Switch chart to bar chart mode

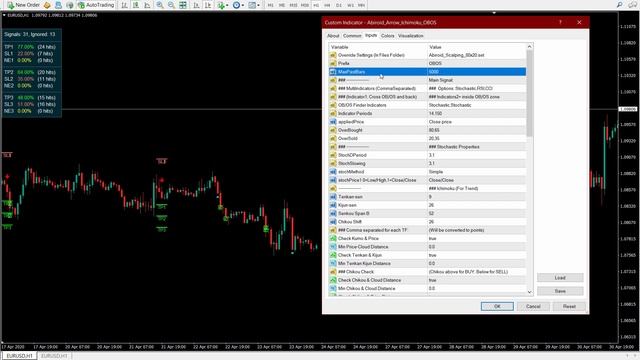click(x=124, y=5)
